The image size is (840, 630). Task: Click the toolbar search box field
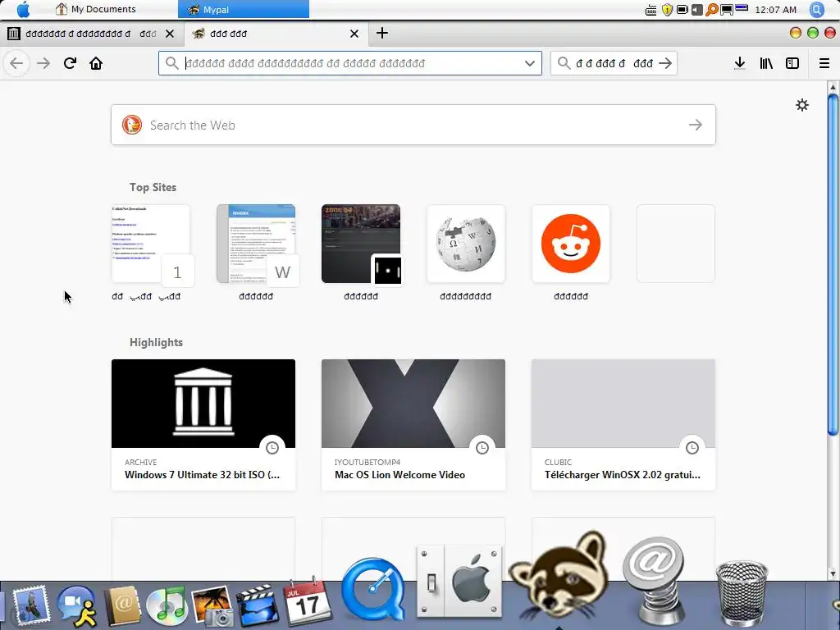[x=614, y=63]
